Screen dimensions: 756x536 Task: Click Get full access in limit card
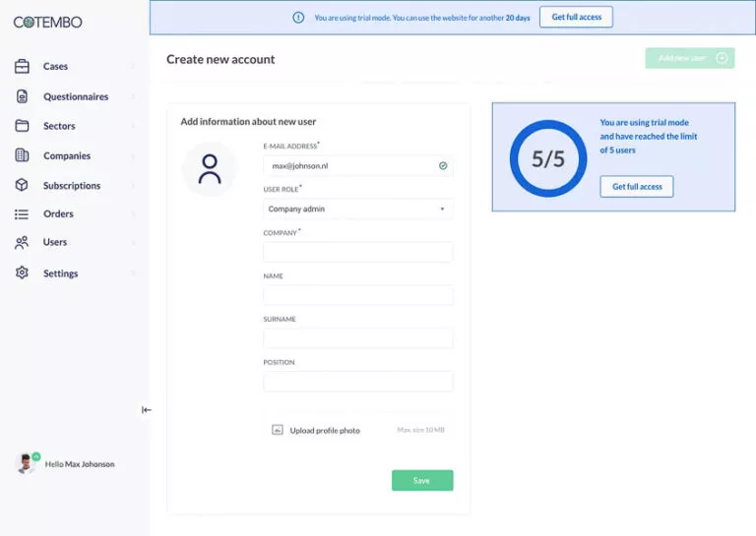tap(637, 187)
